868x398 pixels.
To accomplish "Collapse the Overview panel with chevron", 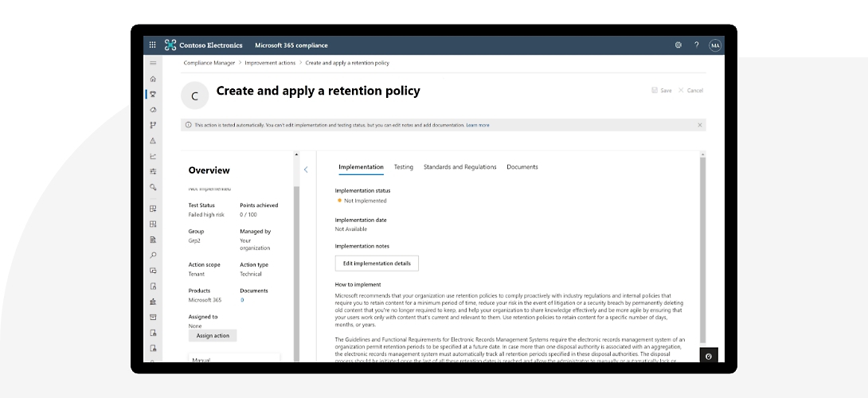I will coord(306,170).
